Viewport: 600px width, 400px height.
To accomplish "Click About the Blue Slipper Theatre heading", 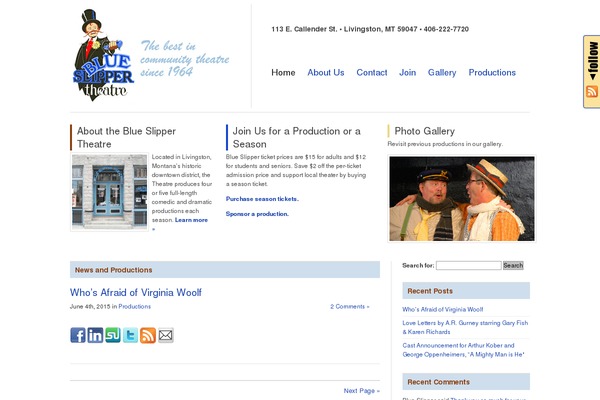I will tap(126, 138).
